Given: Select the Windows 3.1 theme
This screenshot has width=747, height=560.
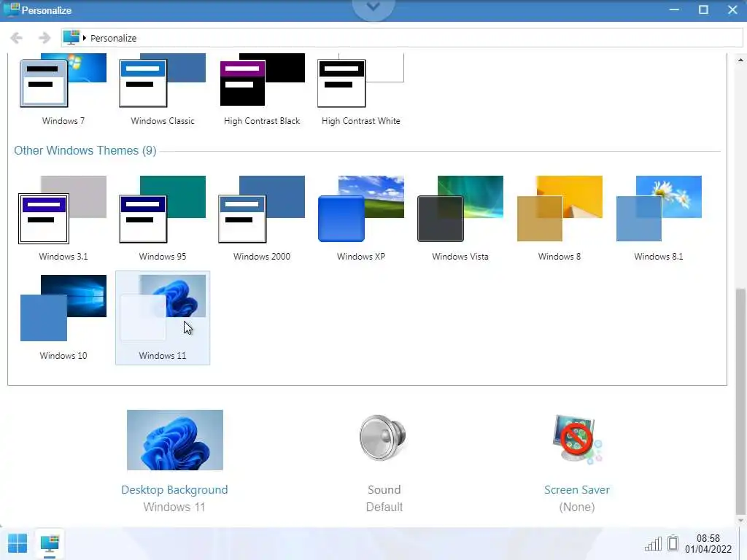Looking at the screenshot, I should click(x=63, y=219).
